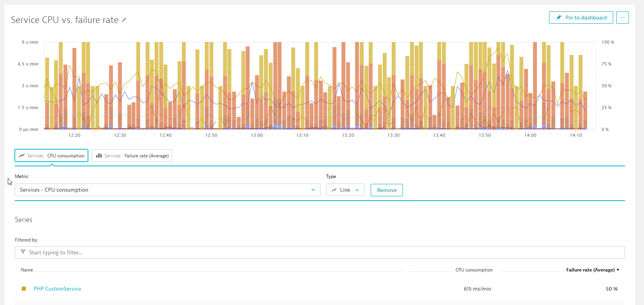The image size is (644, 305).
Task: Select the Services CPU consumption tab
Action: coord(51,155)
